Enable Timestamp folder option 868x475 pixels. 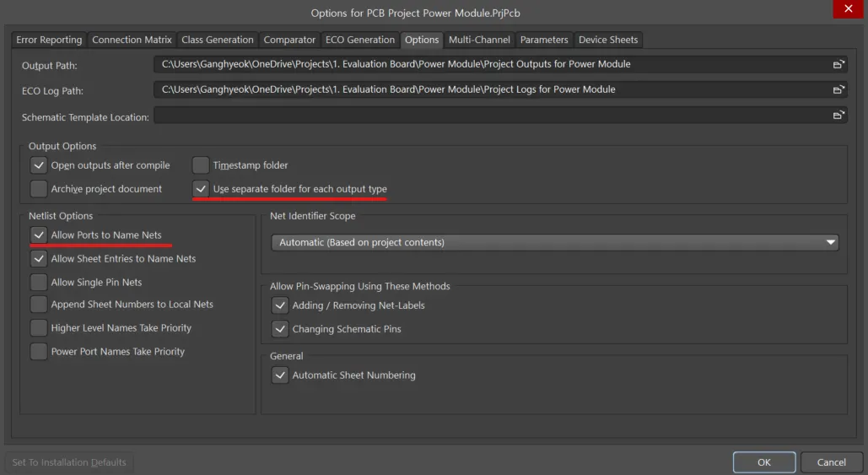click(201, 165)
